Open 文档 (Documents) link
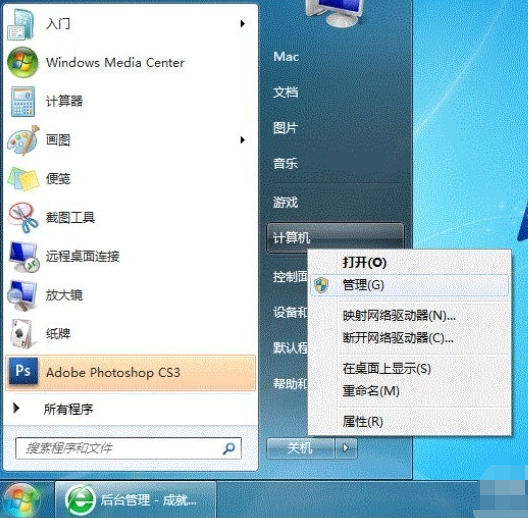Screen dimensions: 529x518 pyautogui.click(x=285, y=92)
